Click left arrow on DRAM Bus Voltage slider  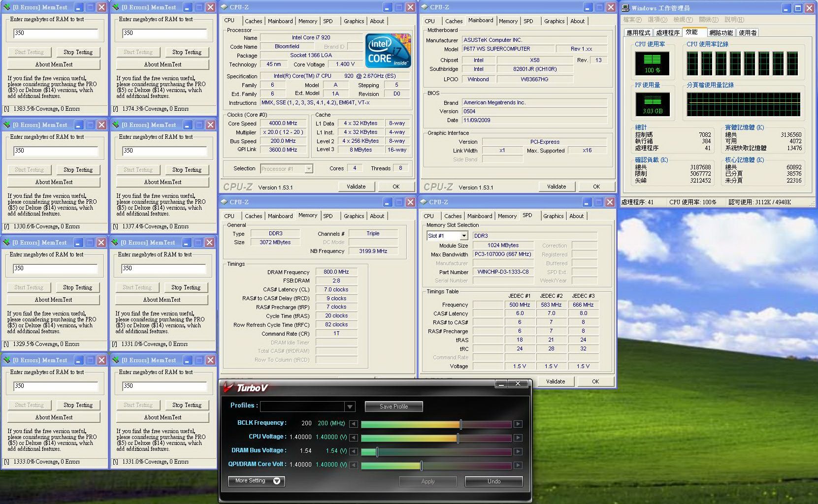[354, 451]
